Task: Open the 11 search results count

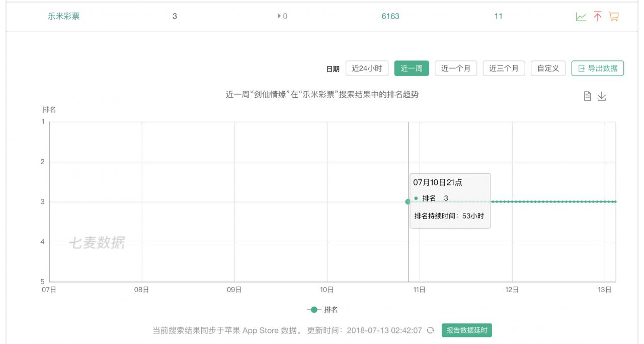Action: click(498, 16)
